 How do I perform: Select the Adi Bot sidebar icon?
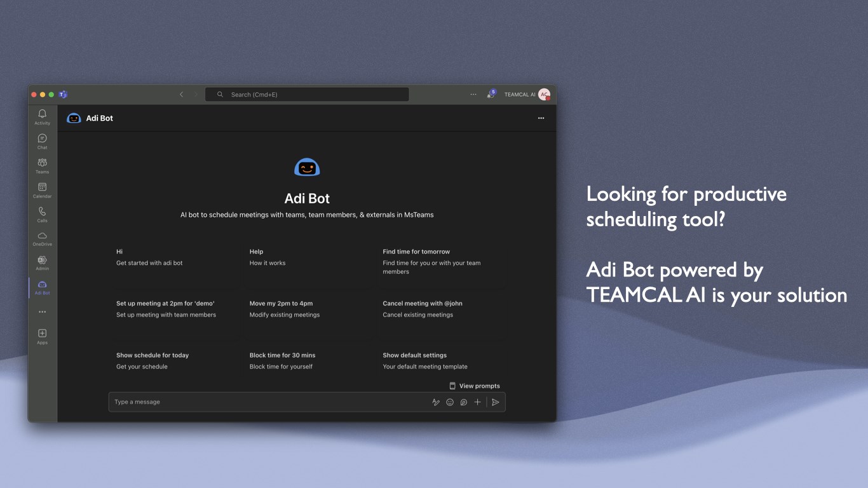pyautogui.click(x=42, y=287)
